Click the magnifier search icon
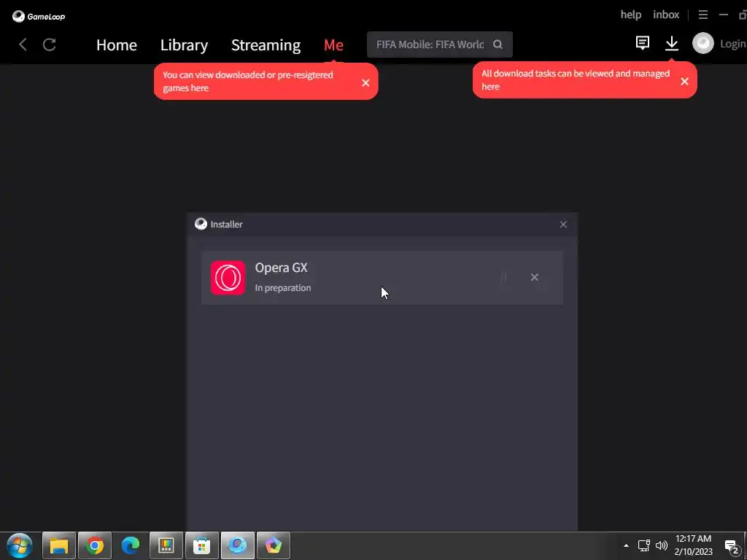 coord(498,44)
